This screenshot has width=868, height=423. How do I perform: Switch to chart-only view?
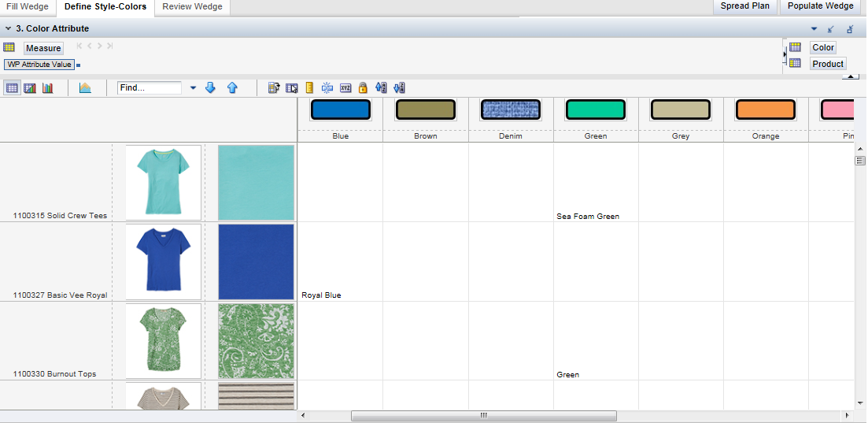pyautogui.click(x=47, y=87)
